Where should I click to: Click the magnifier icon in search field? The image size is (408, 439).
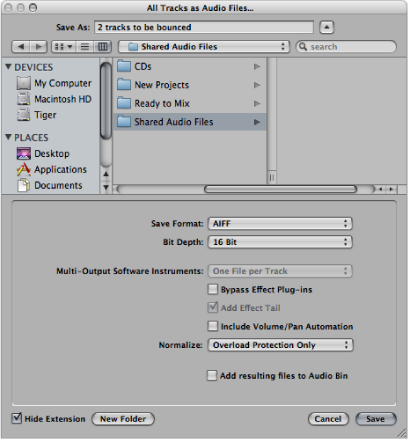coord(303,47)
